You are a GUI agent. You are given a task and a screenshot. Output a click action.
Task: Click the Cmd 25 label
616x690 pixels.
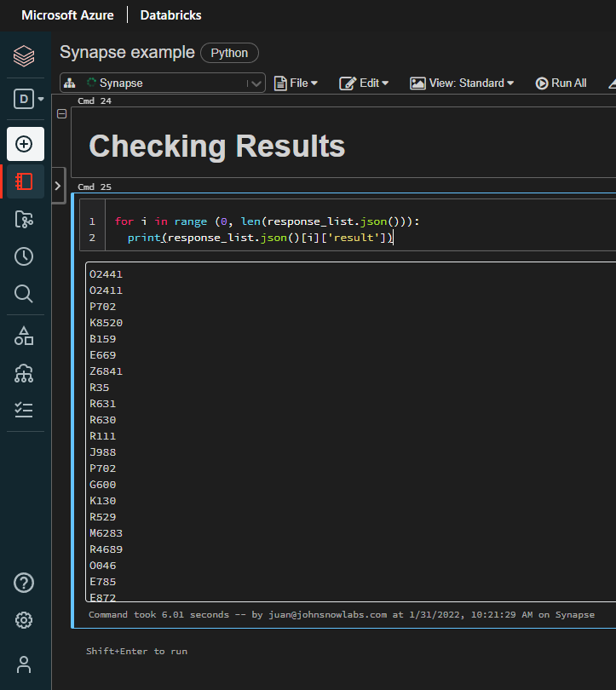[x=95, y=187]
